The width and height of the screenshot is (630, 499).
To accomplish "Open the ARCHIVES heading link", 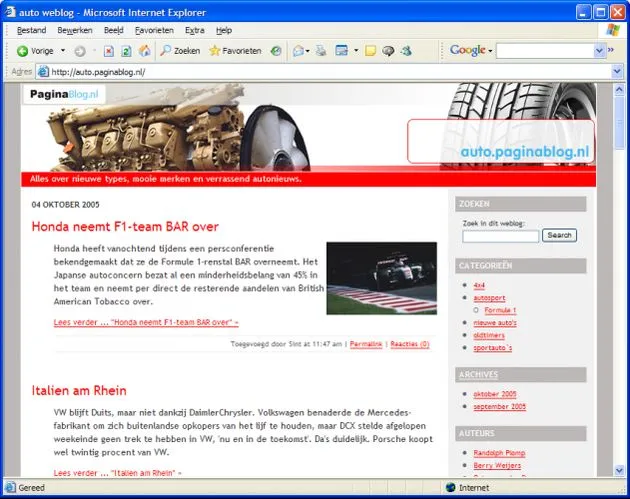I will coord(478,374).
